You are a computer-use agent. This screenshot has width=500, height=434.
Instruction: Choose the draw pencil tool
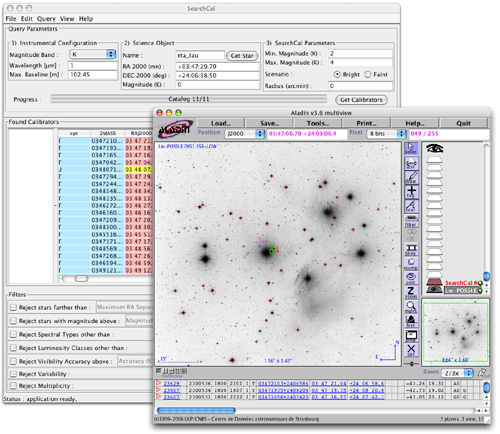click(x=411, y=177)
